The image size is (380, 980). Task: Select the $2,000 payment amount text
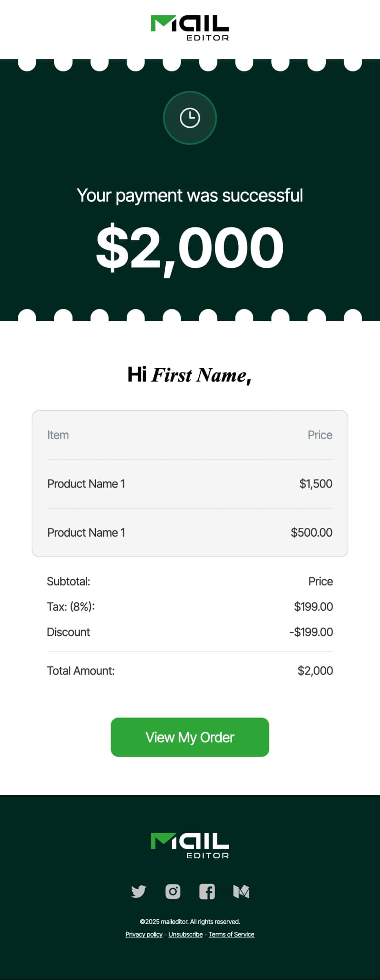[x=190, y=246]
